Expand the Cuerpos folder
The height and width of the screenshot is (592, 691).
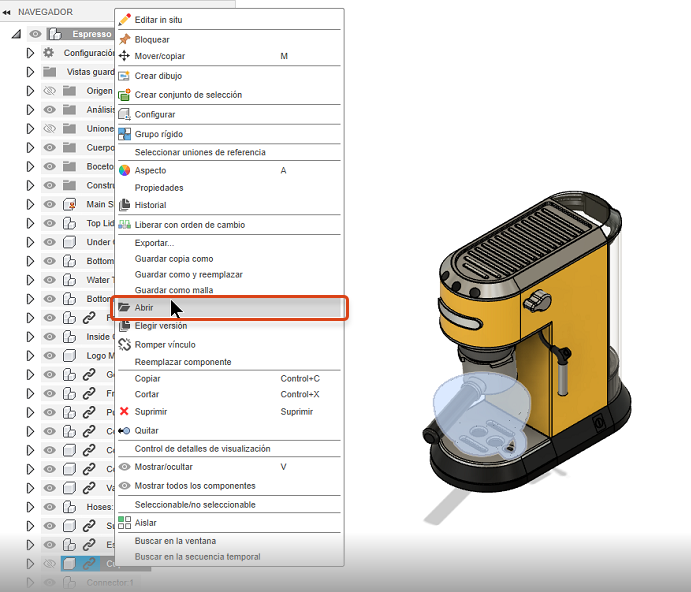30,147
